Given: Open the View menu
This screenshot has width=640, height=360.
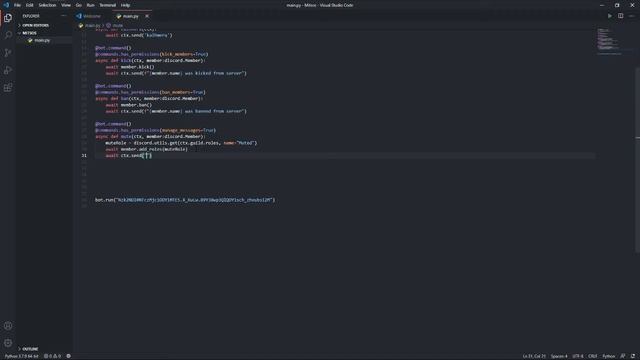Looking at the screenshot, I should [x=66, y=5].
